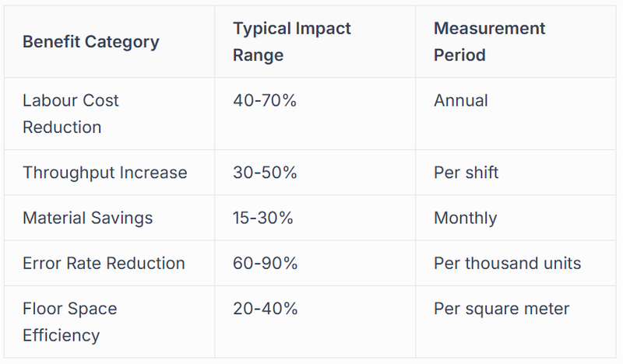The width and height of the screenshot is (623, 364).
Task: Click the Measurement Period column header
Action: pos(490,42)
